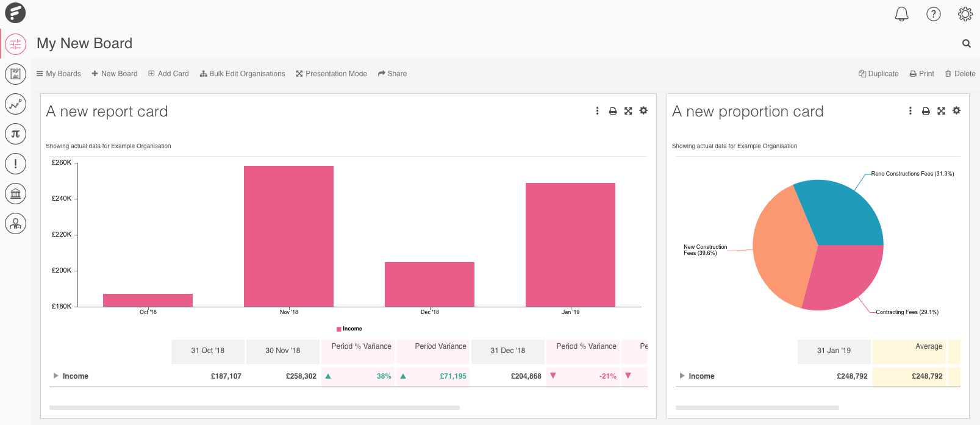
Task: Open report card settings cog
Action: [x=643, y=110]
